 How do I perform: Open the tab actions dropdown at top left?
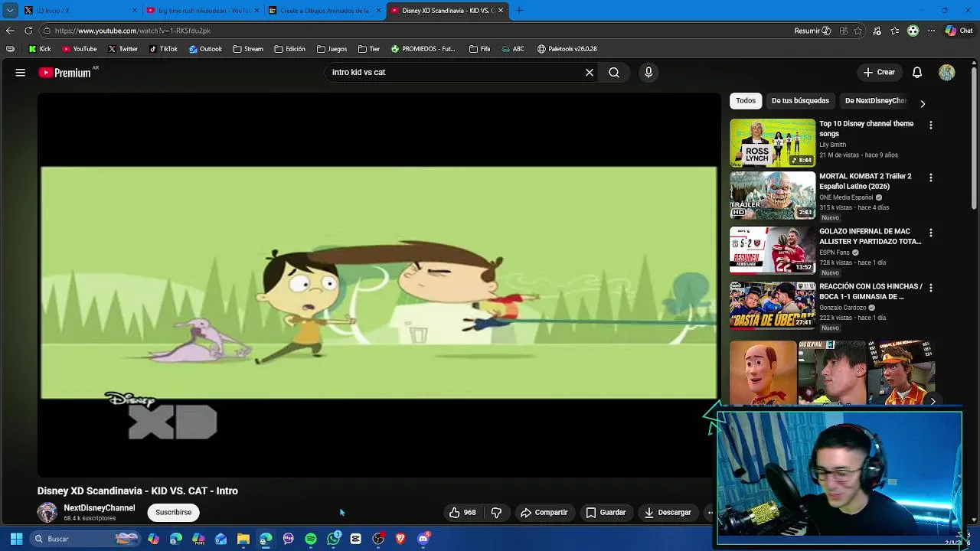(x=10, y=11)
